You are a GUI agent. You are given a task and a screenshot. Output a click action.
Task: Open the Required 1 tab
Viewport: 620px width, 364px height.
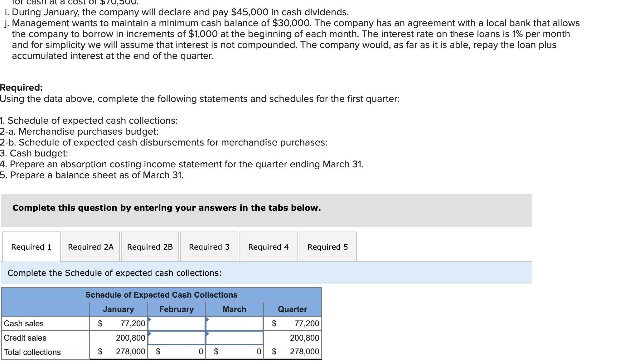coord(31,247)
